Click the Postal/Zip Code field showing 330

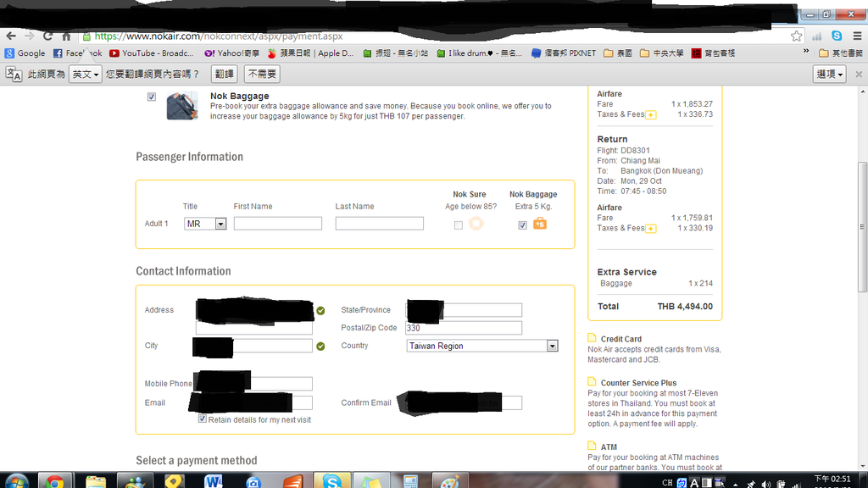click(x=464, y=328)
